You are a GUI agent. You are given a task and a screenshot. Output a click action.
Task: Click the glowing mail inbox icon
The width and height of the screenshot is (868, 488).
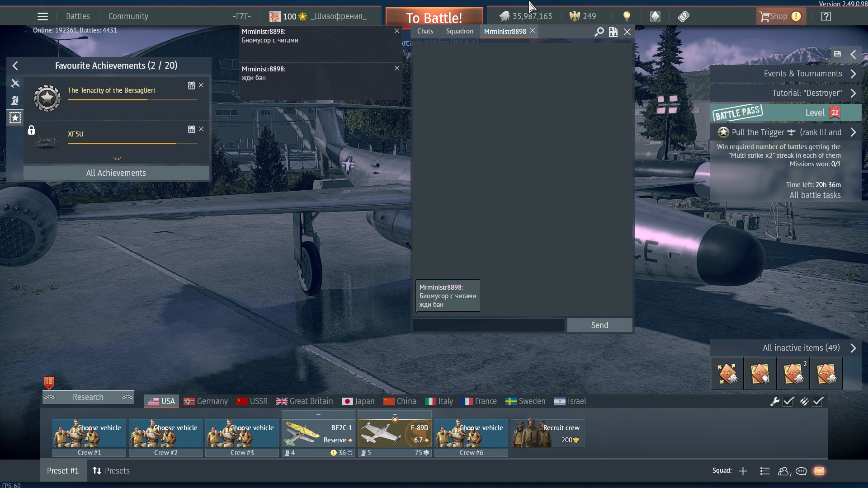coord(819,471)
